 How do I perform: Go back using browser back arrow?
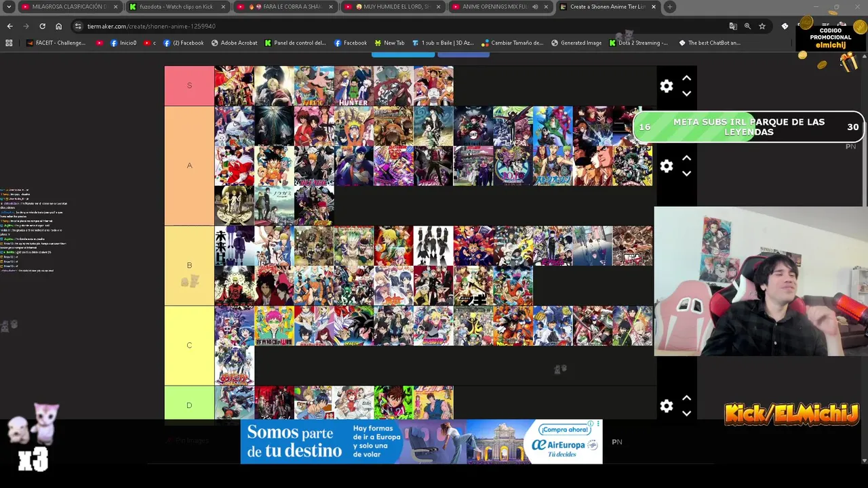(x=9, y=26)
